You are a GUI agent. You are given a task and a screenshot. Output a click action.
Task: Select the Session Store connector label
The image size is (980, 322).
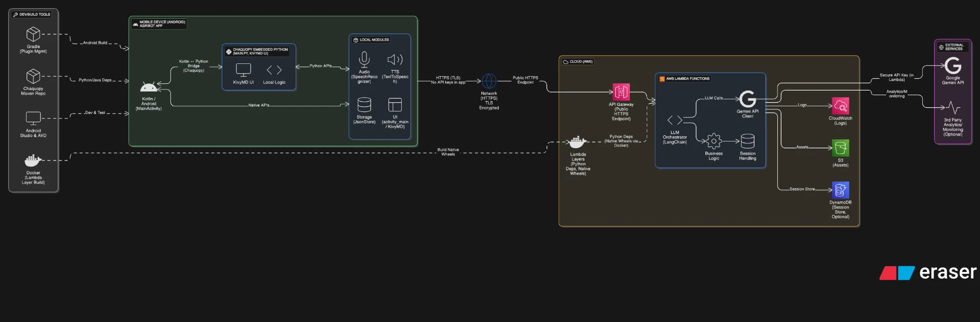(802, 189)
